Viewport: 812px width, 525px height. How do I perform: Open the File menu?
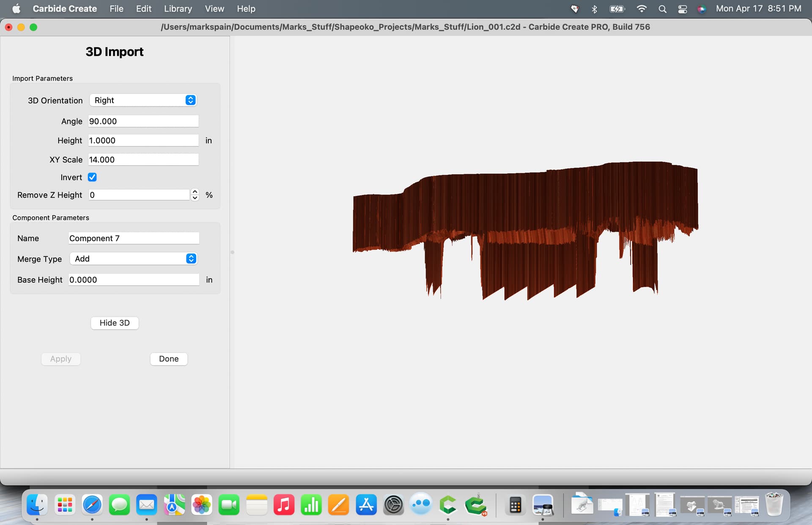pyautogui.click(x=116, y=8)
